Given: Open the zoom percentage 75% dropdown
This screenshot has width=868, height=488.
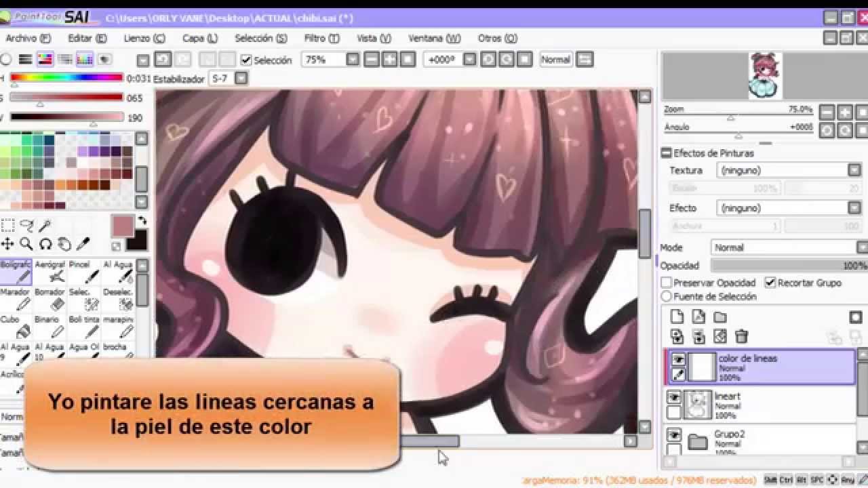Looking at the screenshot, I should pyautogui.click(x=353, y=60).
